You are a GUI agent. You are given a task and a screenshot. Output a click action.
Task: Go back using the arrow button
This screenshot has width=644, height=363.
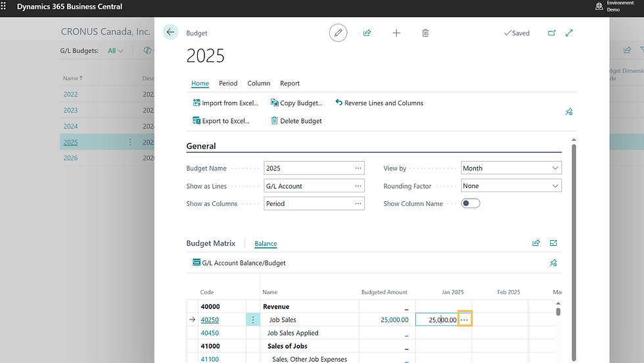click(170, 32)
